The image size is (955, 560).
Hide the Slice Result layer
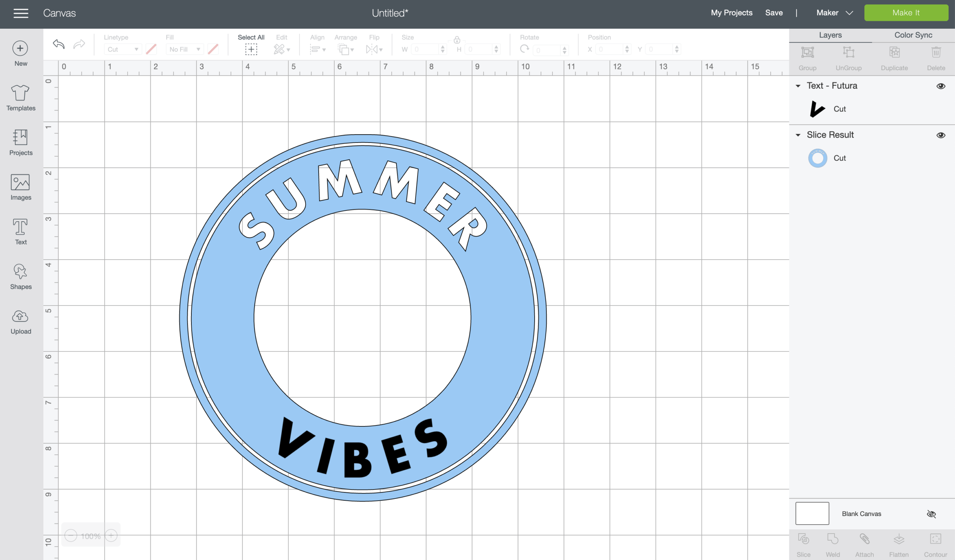(x=940, y=135)
